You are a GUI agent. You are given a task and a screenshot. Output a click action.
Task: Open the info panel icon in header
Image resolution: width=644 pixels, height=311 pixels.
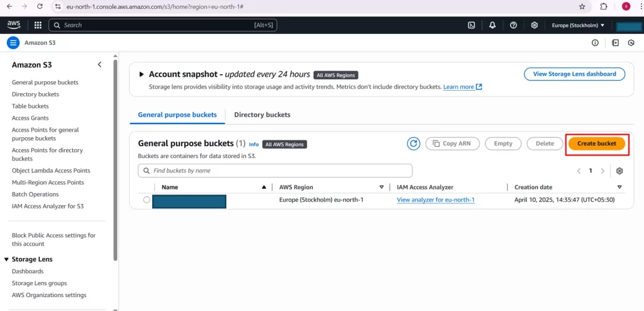tap(595, 43)
